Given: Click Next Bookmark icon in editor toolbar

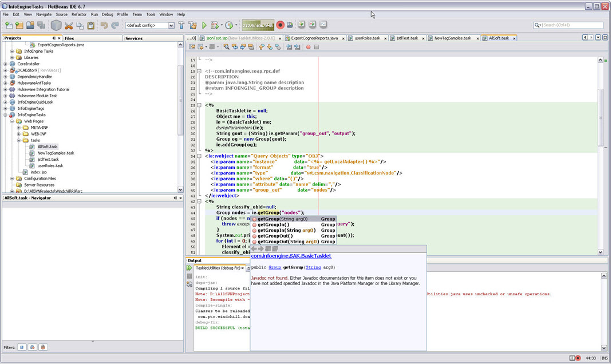Looking at the screenshot, I should pos(270,47).
